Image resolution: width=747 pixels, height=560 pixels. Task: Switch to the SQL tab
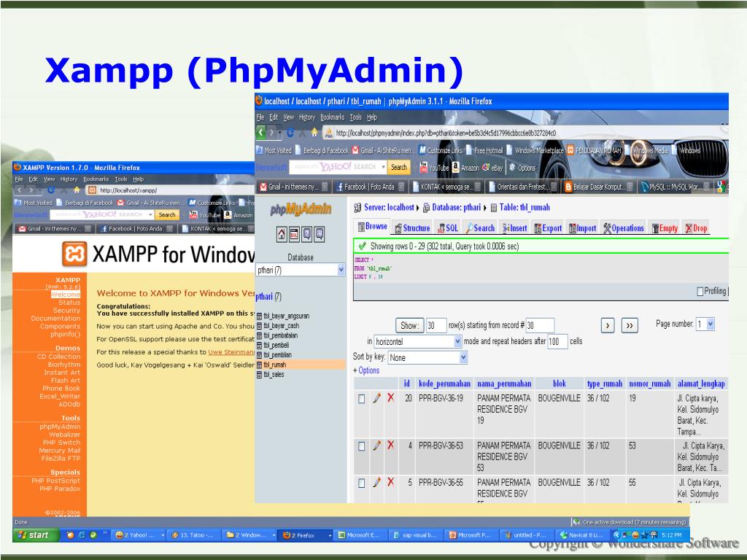[x=448, y=228]
